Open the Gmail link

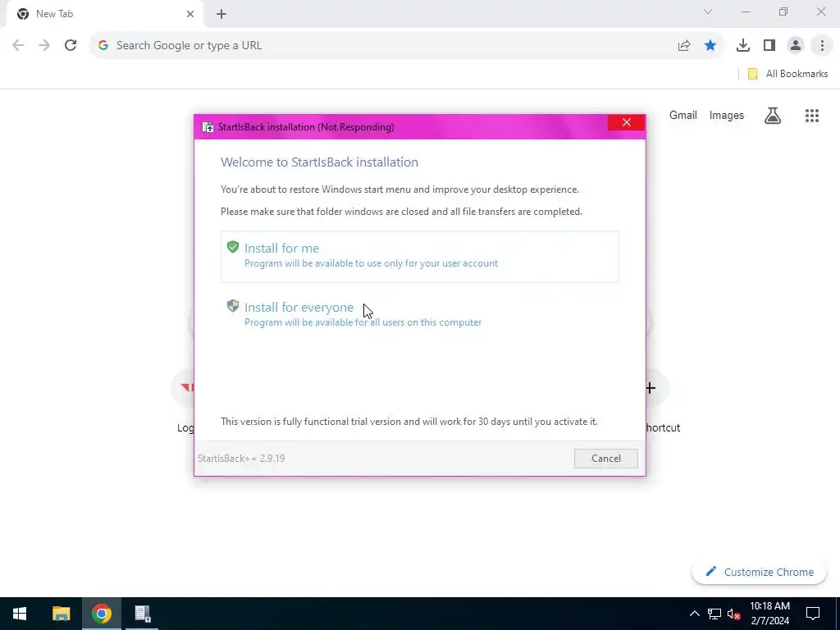(x=683, y=115)
